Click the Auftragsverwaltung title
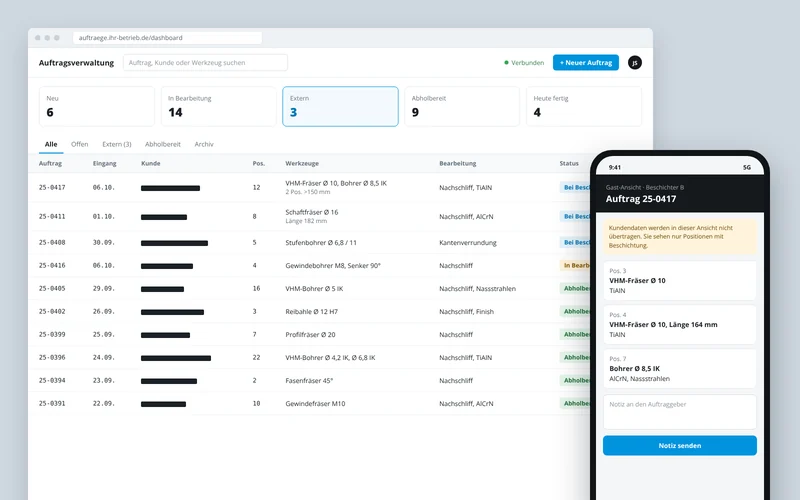800x500 pixels. tap(77, 63)
